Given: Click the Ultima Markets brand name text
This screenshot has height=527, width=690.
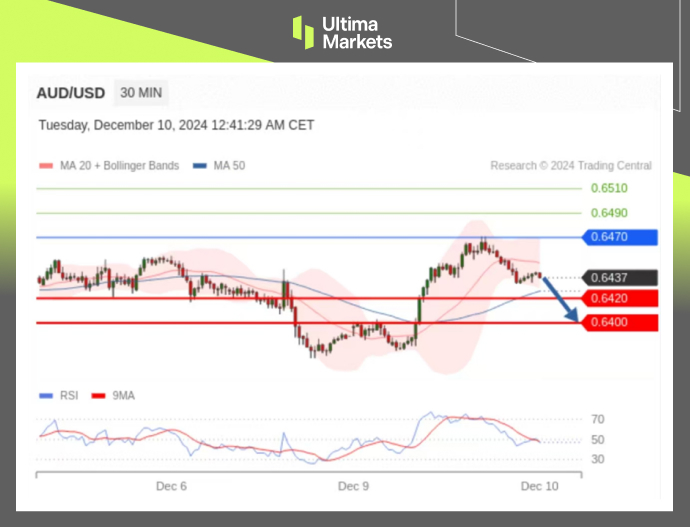Looking at the screenshot, I should click(357, 32).
